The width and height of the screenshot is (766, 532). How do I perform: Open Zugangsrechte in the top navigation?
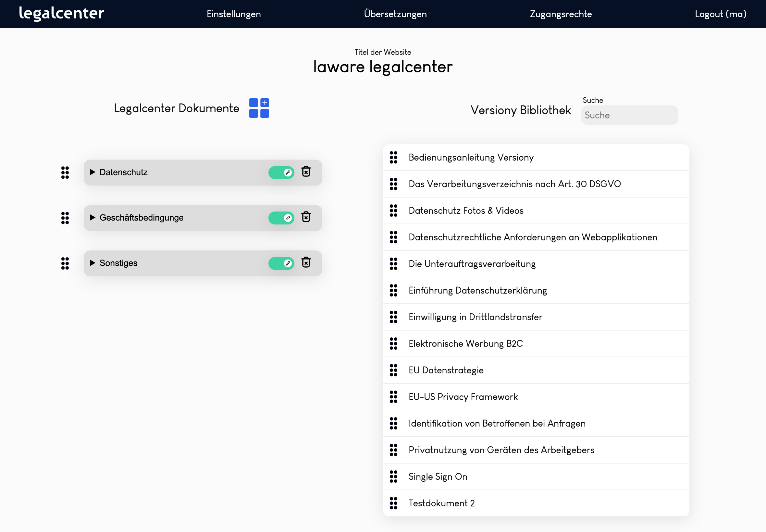click(x=561, y=14)
